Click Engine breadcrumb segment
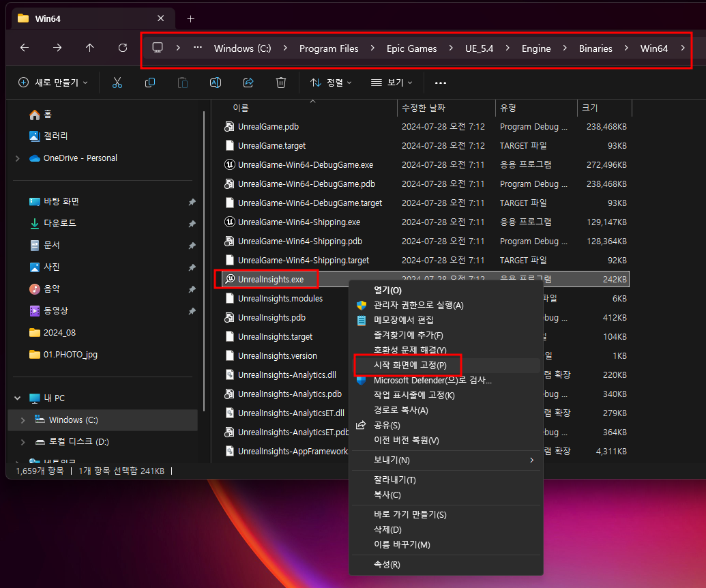The image size is (706, 588). (x=535, y=48)
